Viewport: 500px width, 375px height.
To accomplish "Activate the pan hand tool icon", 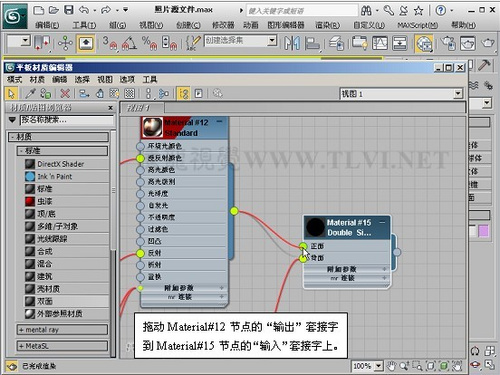I will [x=391, y=366].
